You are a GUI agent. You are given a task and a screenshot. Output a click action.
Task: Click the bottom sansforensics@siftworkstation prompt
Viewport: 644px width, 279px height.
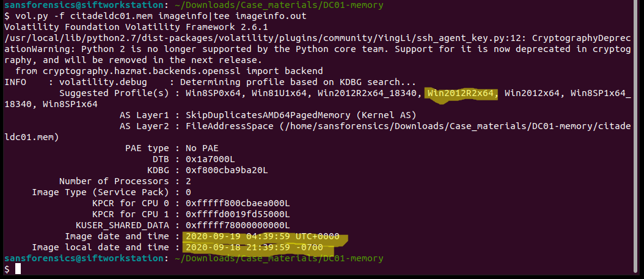coord(84,258)
